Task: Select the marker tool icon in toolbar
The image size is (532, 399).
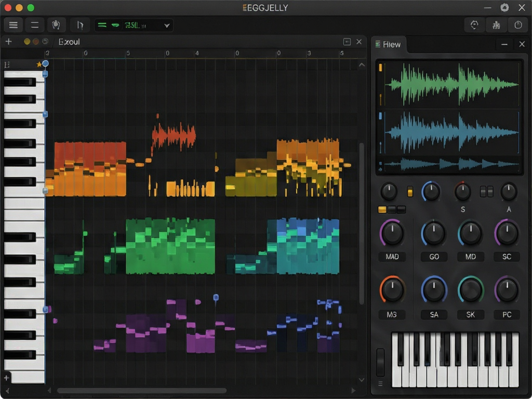Action: click(79, 25)
